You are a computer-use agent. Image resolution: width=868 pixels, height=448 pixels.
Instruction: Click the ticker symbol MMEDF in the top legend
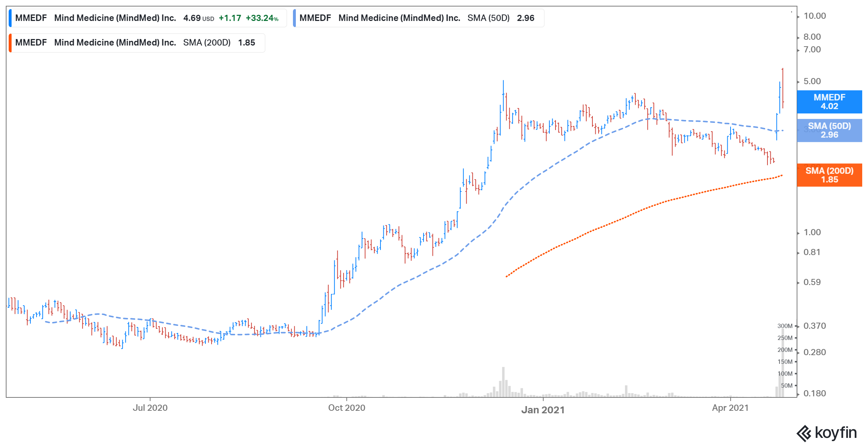point(31,17)
